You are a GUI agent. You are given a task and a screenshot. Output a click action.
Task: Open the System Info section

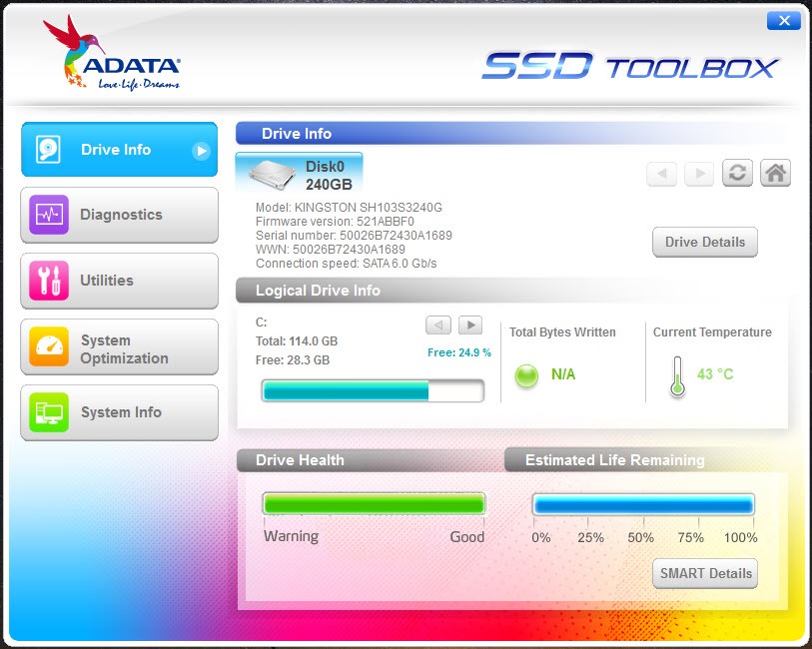[119, 412]
